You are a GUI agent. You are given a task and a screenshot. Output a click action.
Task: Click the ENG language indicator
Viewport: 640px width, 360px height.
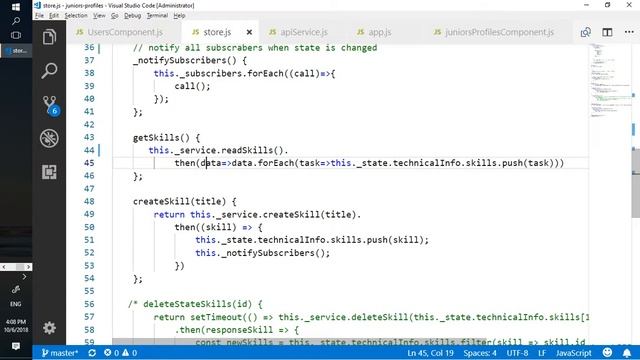pos(16,304)
